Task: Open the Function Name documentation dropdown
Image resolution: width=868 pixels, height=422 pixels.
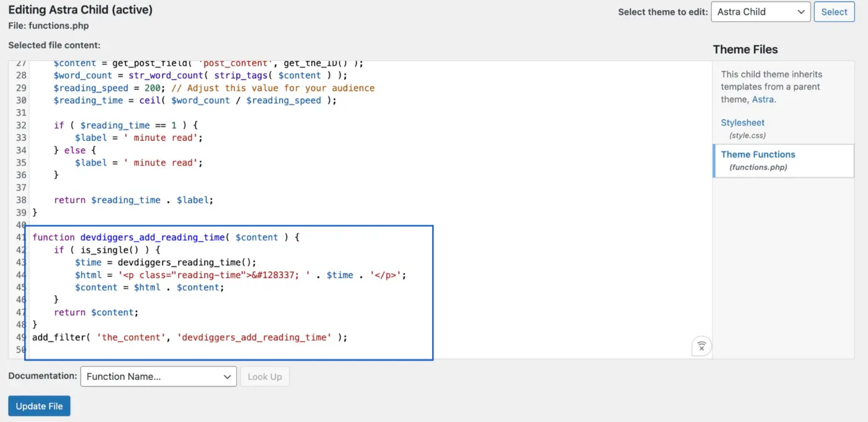Action: click(159, 376)
